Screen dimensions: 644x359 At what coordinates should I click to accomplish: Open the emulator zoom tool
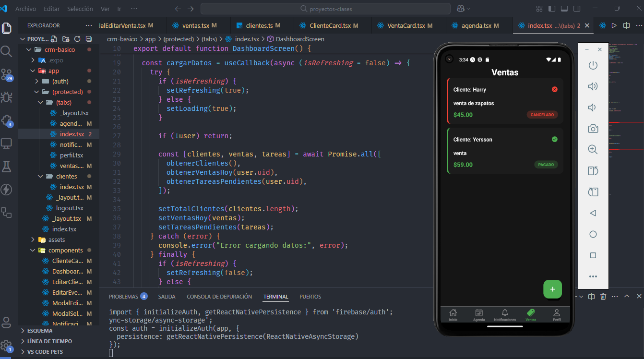(x=593, y=149)
